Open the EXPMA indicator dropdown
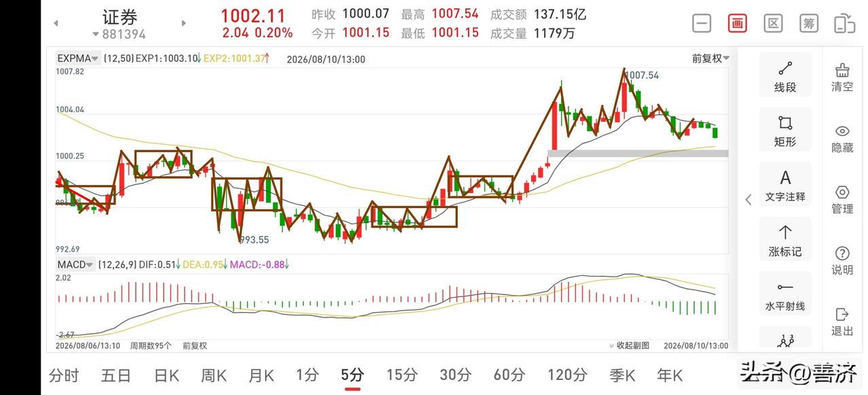This screenshot has width=868, height=395. tap(78, 58)
